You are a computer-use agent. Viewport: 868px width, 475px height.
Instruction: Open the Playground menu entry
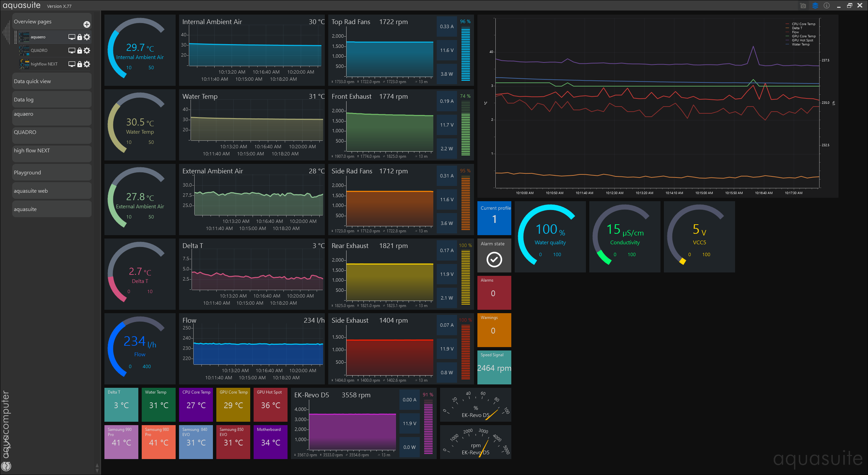coord(52,172)
